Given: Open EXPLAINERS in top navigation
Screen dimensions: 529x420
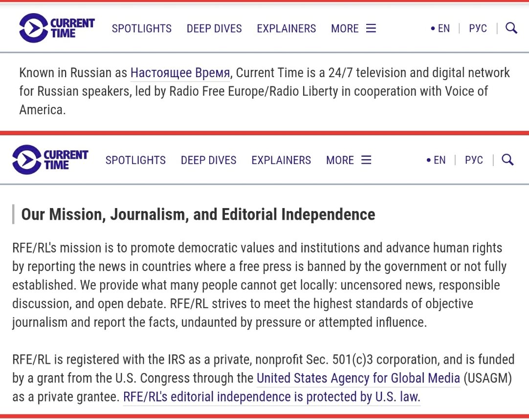Looking at the screenshot, I should 287,29.
